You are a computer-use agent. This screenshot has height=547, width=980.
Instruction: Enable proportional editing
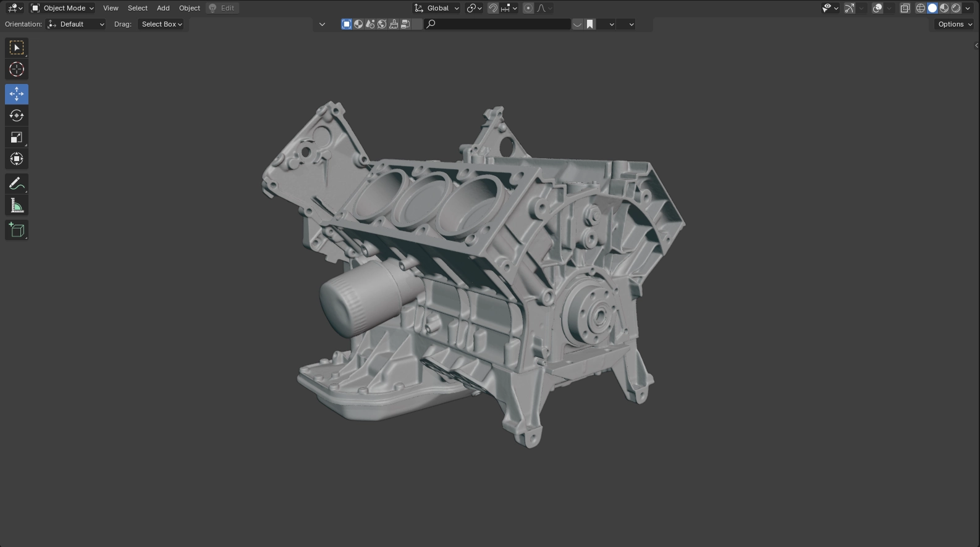tap(528, 8)
